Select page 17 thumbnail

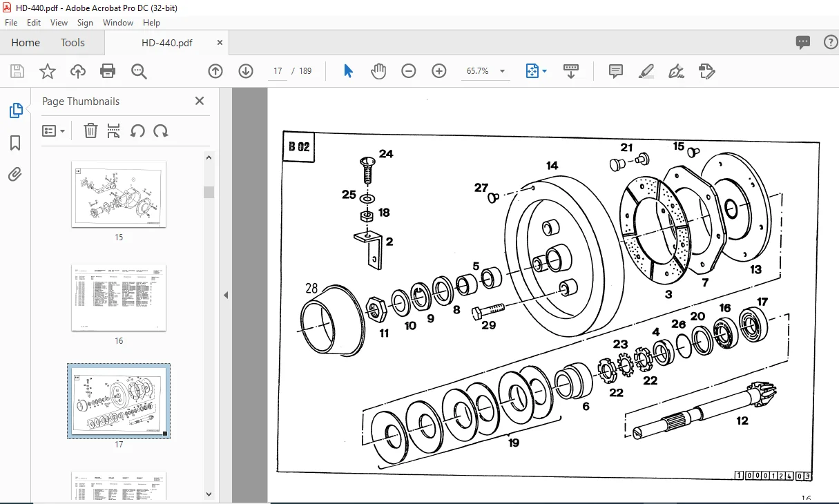click(119, 402)
